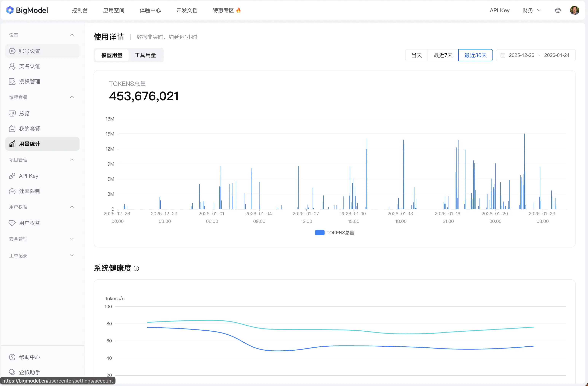The height and width of the screenshot is (386, 588).
Task: Select 实名认证 from the settings menu
Action: tap(29, 66)
